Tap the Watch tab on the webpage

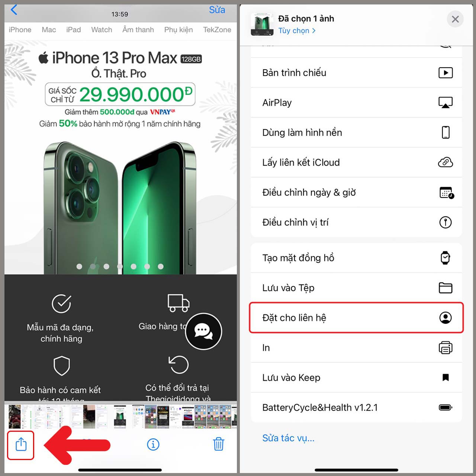click(102, 30)
